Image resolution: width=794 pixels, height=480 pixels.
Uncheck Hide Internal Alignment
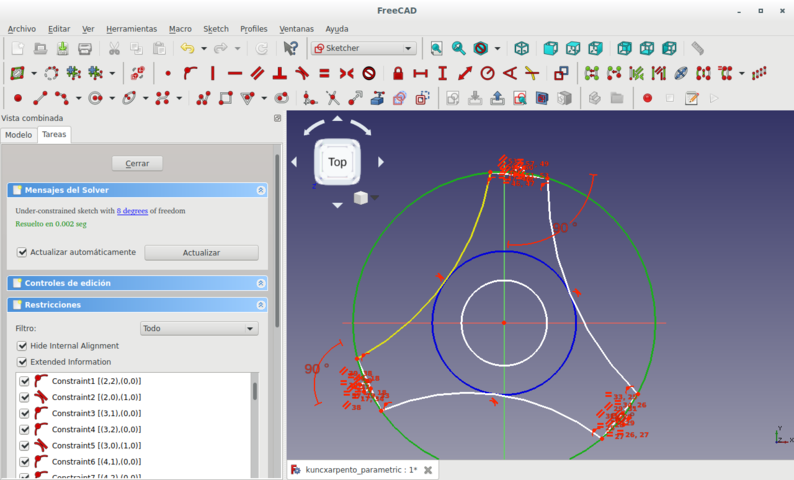tap(23, 346)
